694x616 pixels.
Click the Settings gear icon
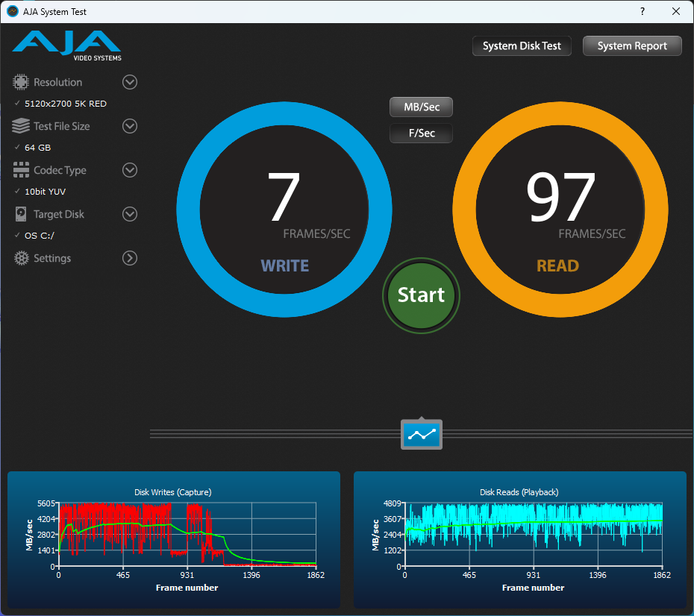coord(21,258)
